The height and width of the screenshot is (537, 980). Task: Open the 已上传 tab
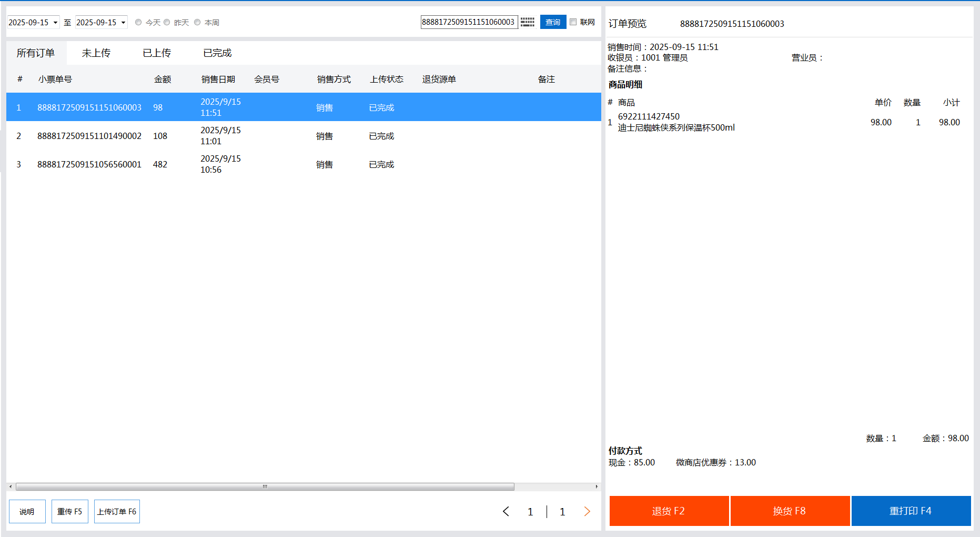coord(157,53)
